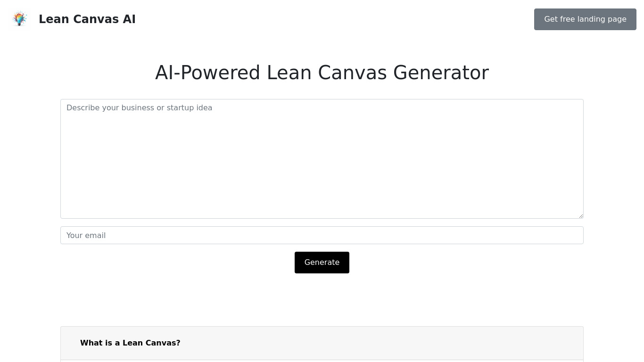
Task: Click the colorful lightbulb logo icon
Action: click(19, 19)
